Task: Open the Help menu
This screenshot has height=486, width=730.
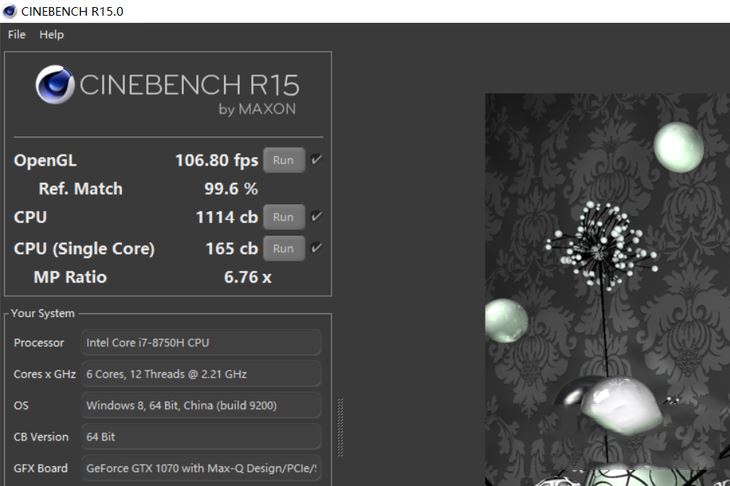Action: (51, 34)
